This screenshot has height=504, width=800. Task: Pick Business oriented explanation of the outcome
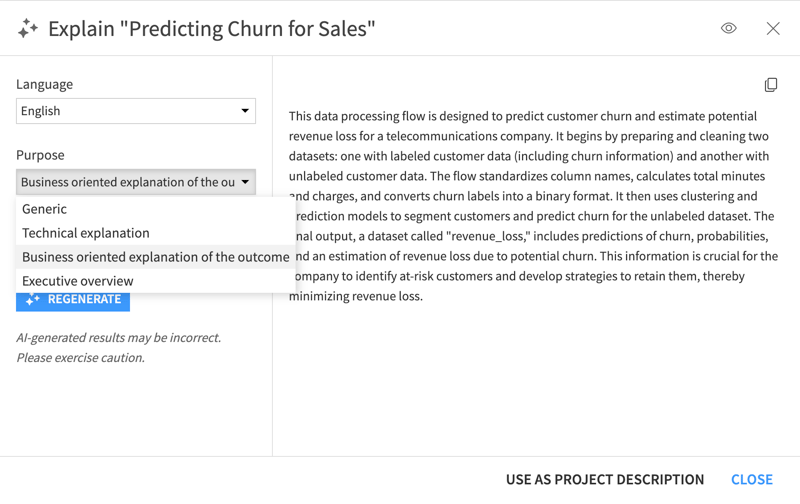tap(156, 257)
